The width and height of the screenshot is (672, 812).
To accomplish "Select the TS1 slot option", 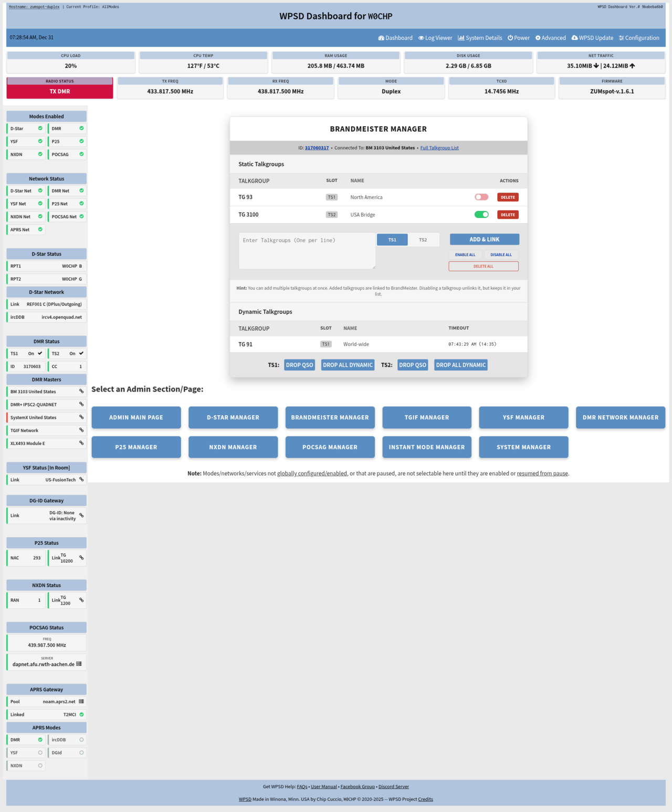I will tap(392, 240).
